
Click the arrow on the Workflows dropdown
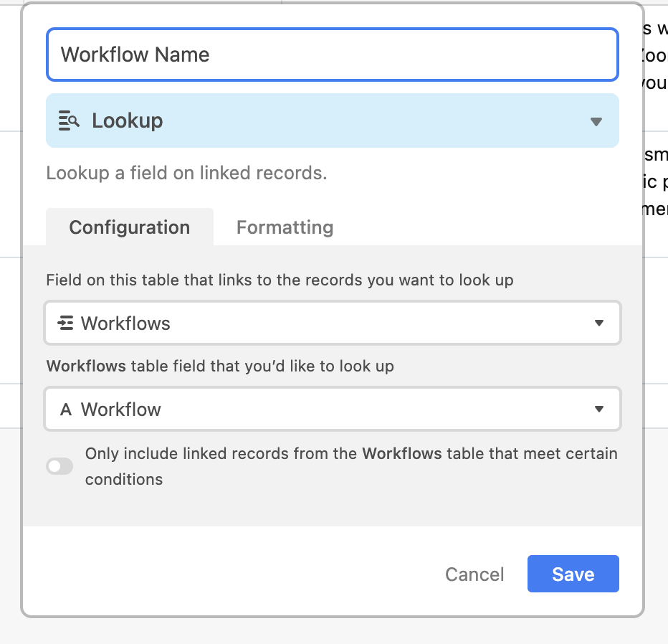coord(599,323)
